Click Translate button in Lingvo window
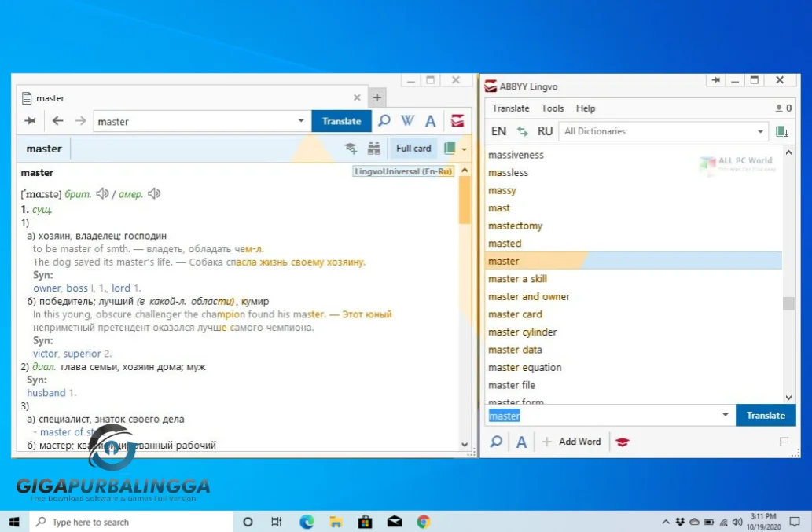 (x=766, y=416)
